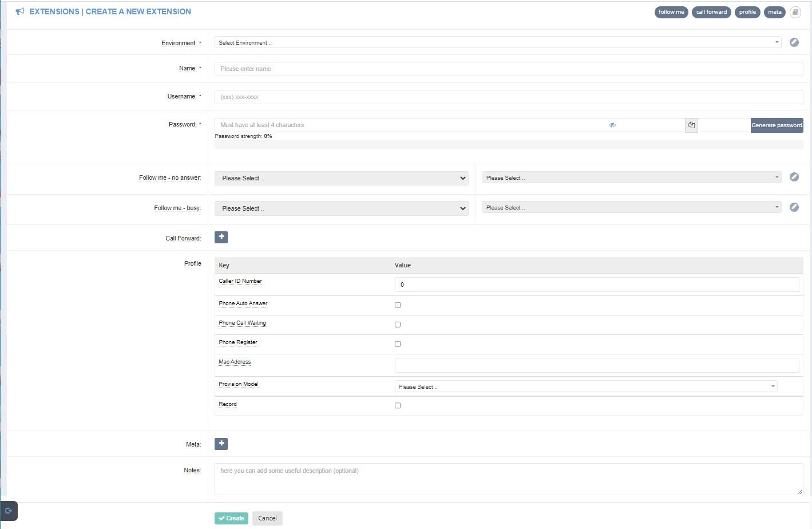Open Follow me - no answer type dropdown

click(x=342, y=178)
